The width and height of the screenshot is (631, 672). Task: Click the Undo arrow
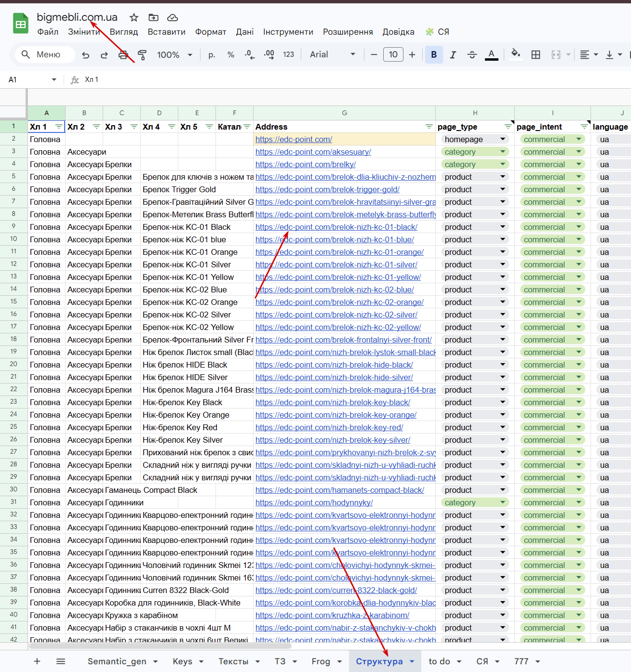coord(86,55)
